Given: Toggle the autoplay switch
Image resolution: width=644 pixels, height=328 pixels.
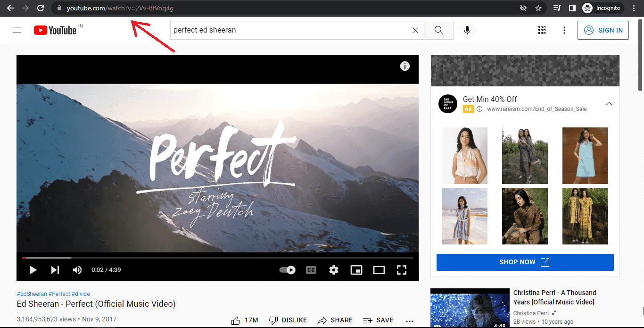Looking at the screenshot, I should (288, 270).
